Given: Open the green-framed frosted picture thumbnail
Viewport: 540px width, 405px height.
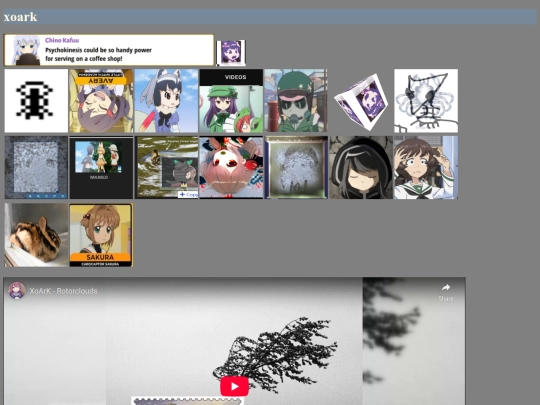Looking at the screenshot, I should pyautogui.click(x=296, y=167).
